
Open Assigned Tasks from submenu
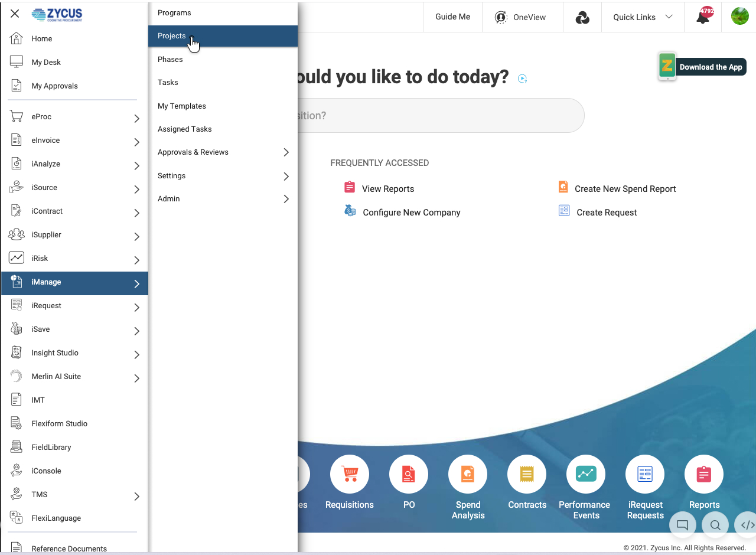(185, 129)
